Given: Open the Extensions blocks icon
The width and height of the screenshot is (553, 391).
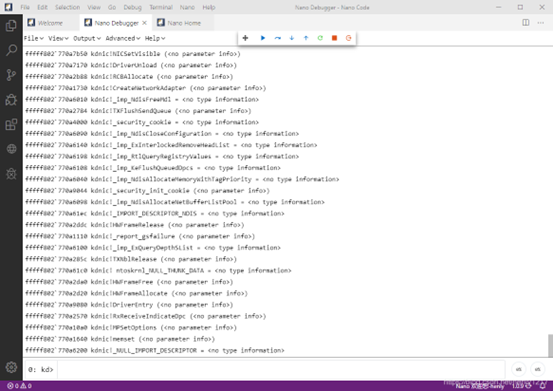Looking at the screenshot, I should click(11, 124).
